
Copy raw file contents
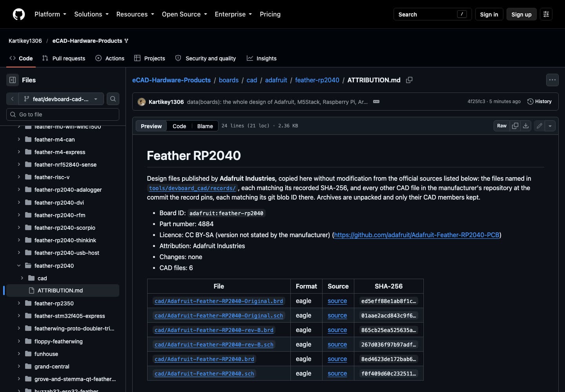coord(515,126)
